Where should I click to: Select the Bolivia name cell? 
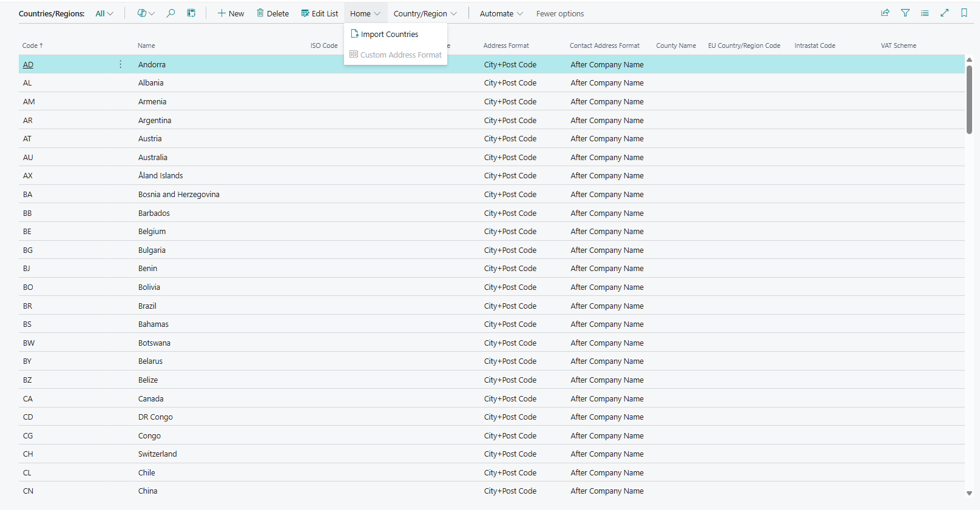(149, 287)
